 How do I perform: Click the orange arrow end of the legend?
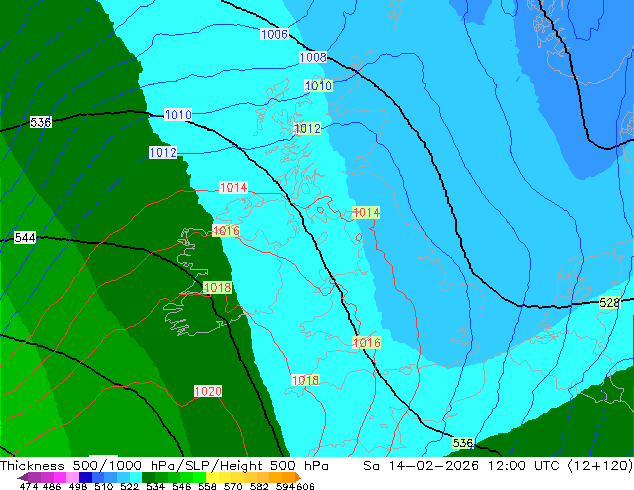coord(298,477)
